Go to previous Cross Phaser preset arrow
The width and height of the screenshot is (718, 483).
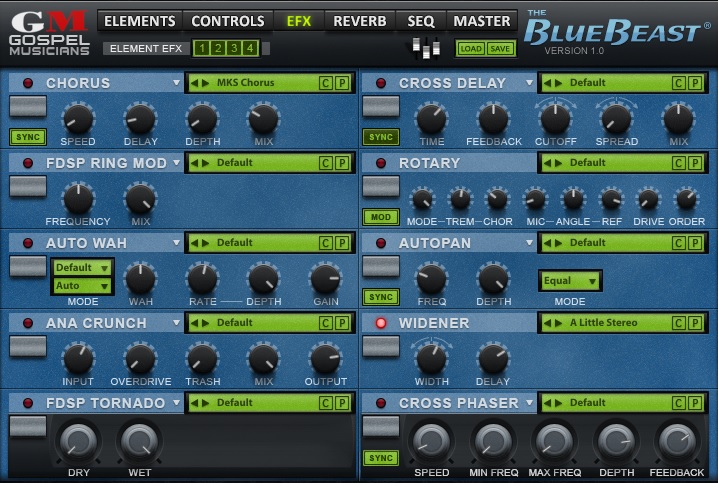pyautogui.click(x=547, y=403)
